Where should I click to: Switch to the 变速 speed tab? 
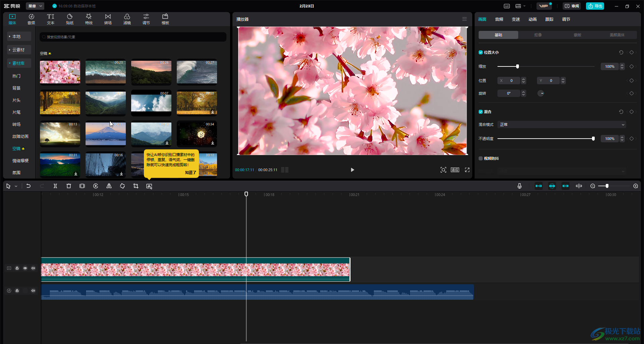pos(516,19)
